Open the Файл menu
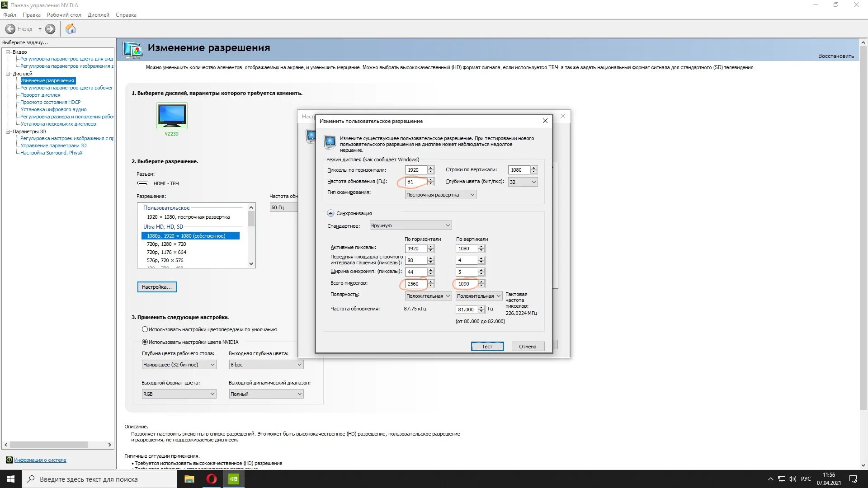The width and height of the screenshot is (868, 488). (9, 15)
